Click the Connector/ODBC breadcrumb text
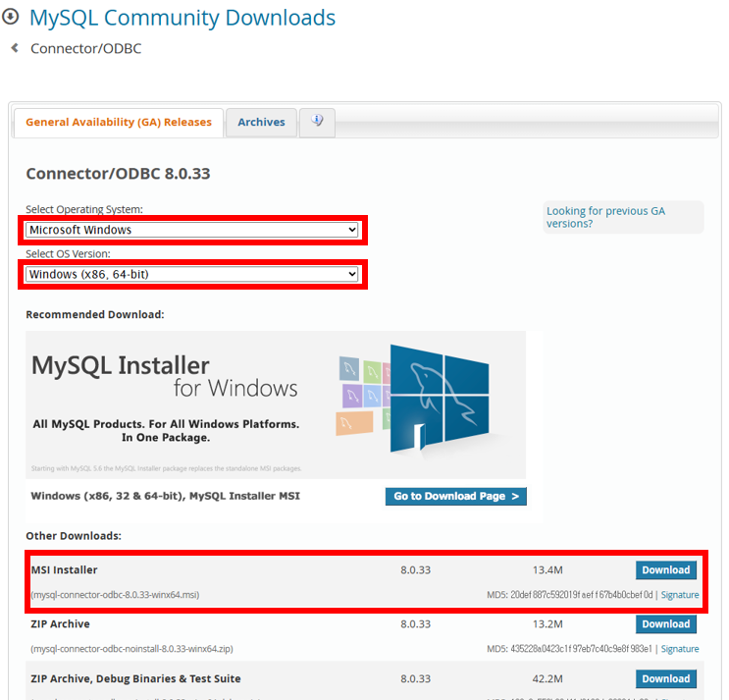The width and height of the screenshot is (729, 700). tap(86, 48)
